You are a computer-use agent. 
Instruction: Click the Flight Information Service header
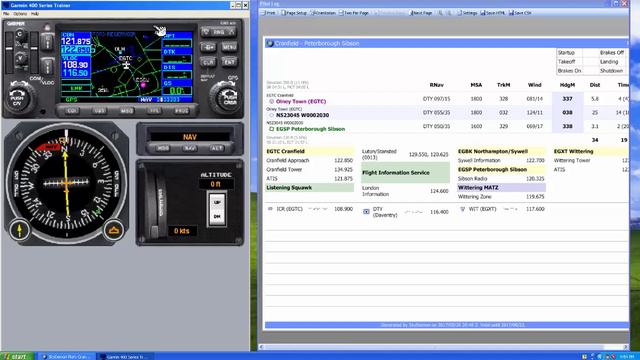pos(405,173)
